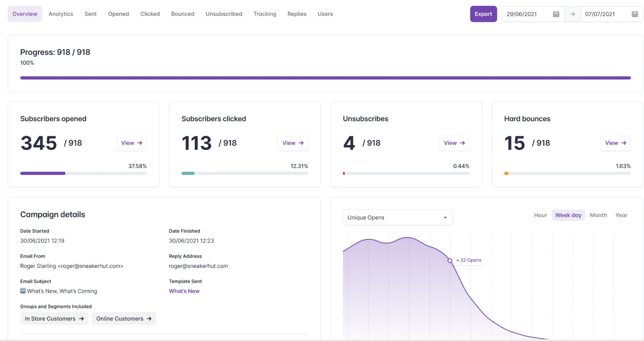Open the What's New template link
This screenshot has height=341, width=644.
[184, 291]
